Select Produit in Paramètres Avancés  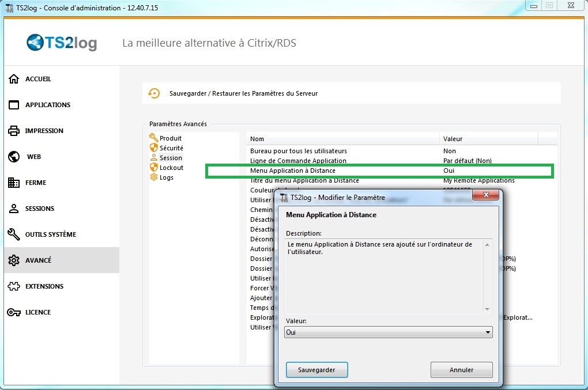pyautogui.click(x=170, y=138)
